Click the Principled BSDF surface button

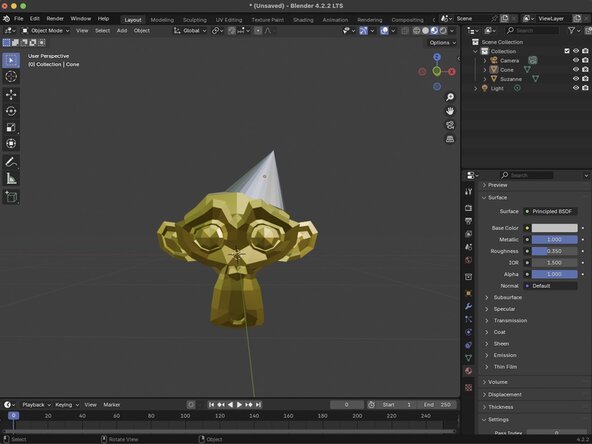point(550,211)
